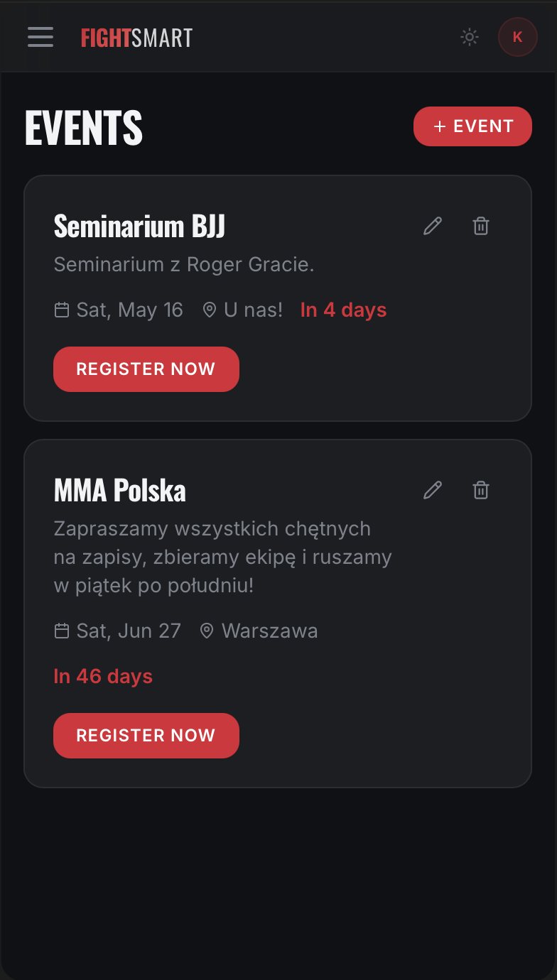Add a new event with + Event
Screen dimensions: 557x980
[472, 126]
